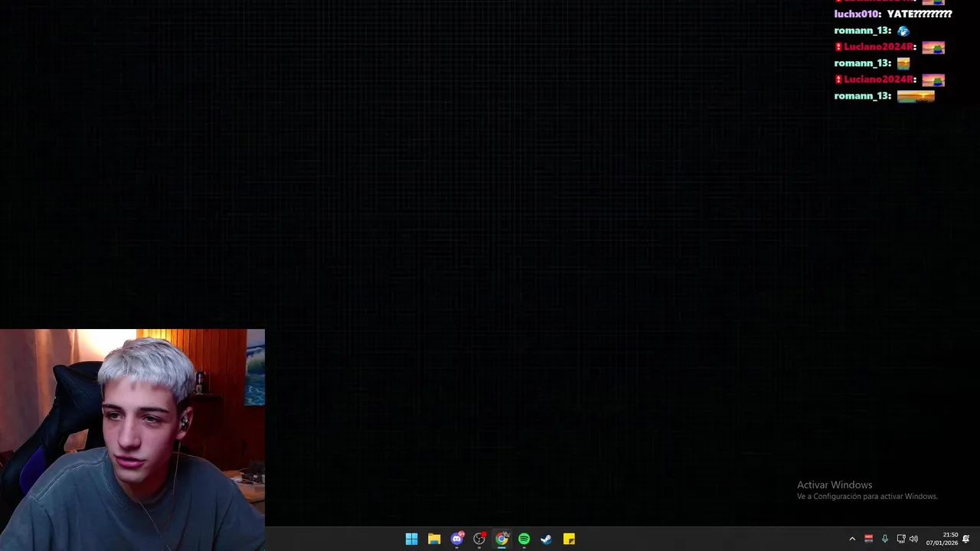
Task: Open OBS Studio from the taskbar
Action: pyautogui.click(x=479, y=539)
